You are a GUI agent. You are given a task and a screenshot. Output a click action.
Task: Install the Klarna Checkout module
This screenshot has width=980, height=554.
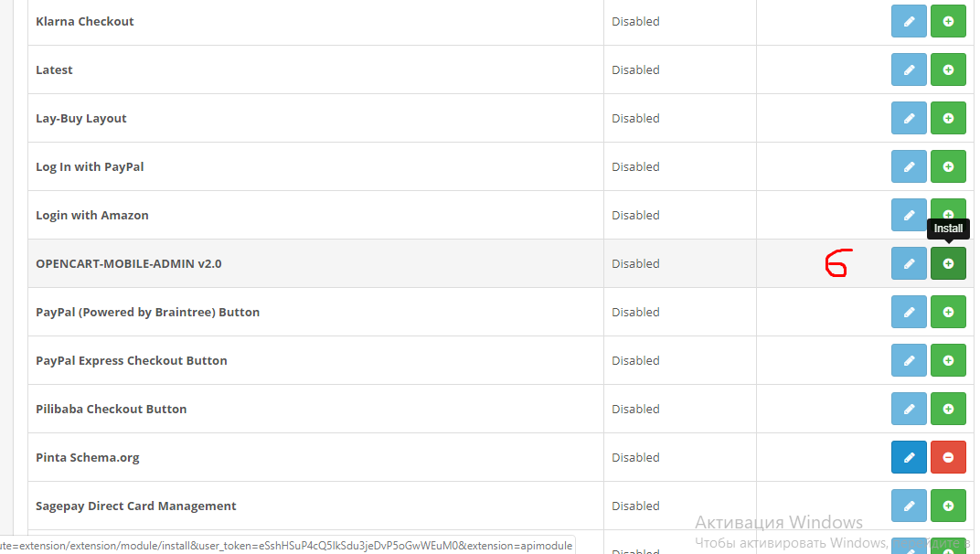pyautogui.click(x=948, y=21)
